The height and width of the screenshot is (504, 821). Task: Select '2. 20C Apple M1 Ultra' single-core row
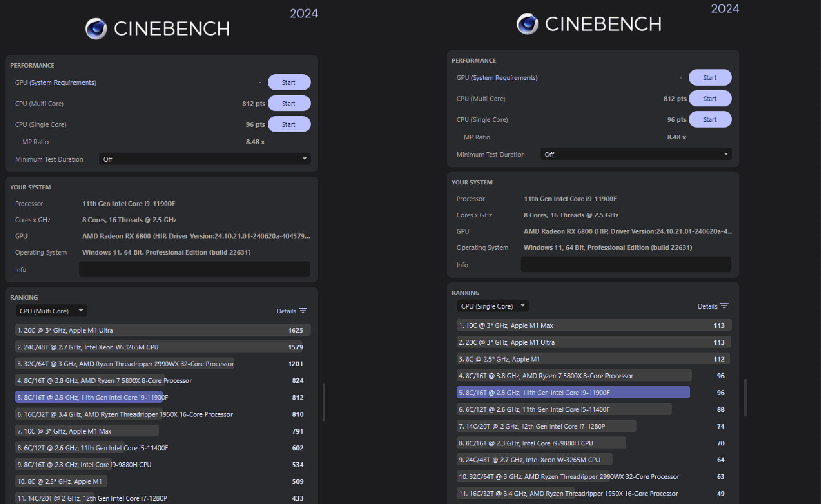click(x=594, y=342)
